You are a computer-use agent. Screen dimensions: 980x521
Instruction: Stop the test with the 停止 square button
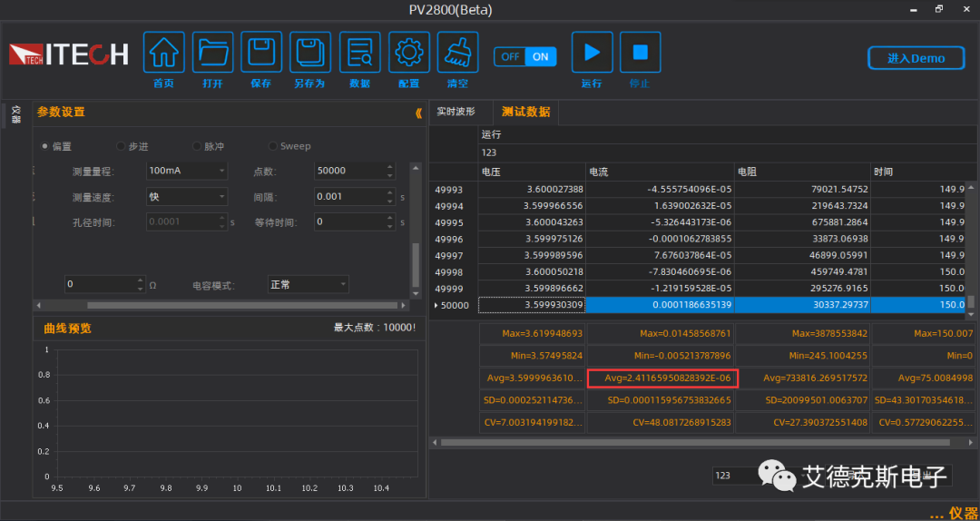pos(640,53)
